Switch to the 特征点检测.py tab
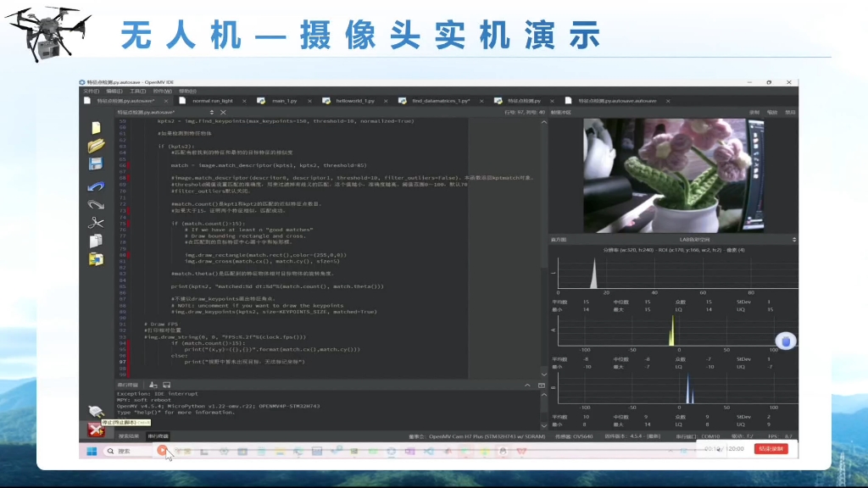Screen dimensions: 868x488 pos(523,101)
